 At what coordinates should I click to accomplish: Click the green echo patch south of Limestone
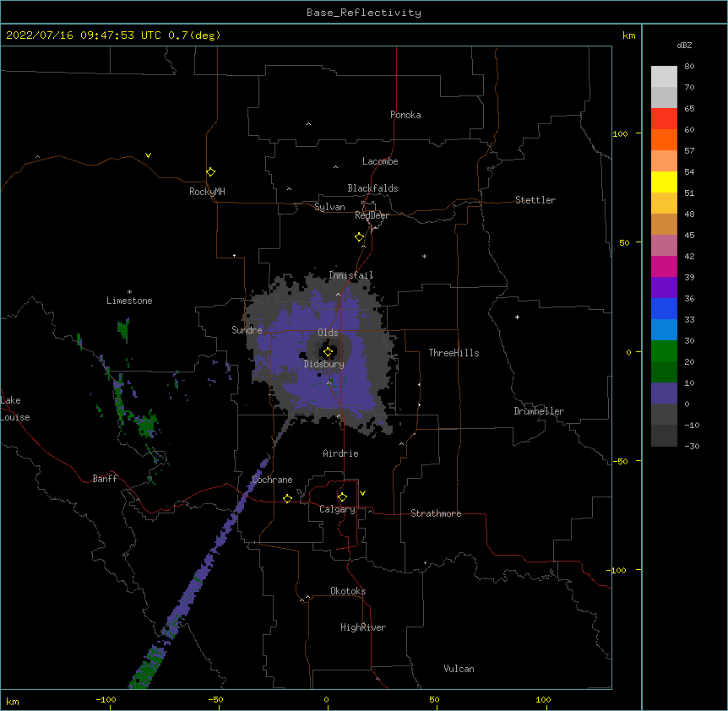pyautogui.click(x=123, y=329)
